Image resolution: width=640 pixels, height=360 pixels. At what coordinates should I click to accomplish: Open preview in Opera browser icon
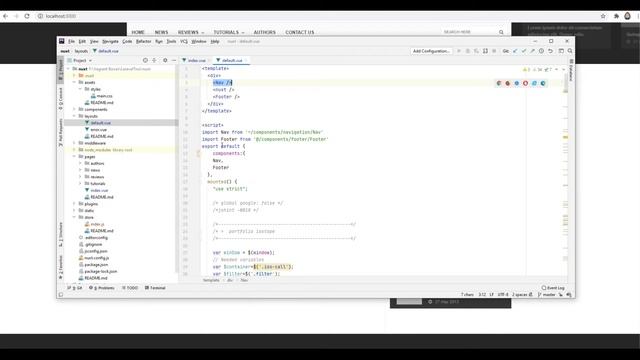pyautogui.click(x=525, y=83)
